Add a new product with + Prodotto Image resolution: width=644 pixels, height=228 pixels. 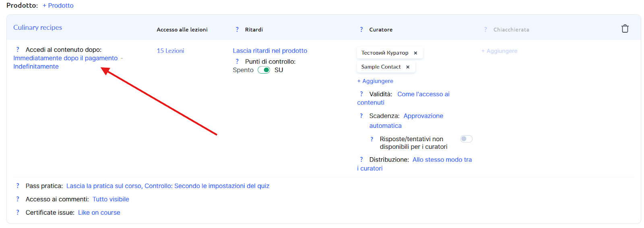point(58,6)
